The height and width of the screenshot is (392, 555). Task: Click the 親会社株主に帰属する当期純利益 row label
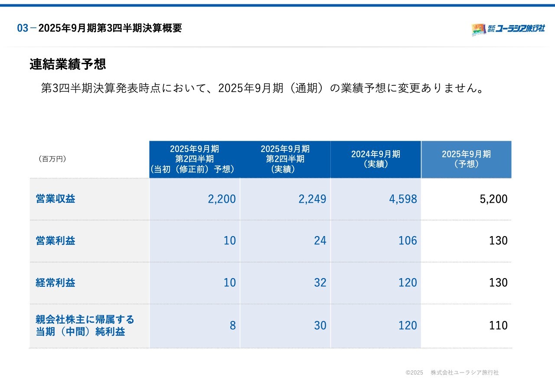[x=85, y=326]
